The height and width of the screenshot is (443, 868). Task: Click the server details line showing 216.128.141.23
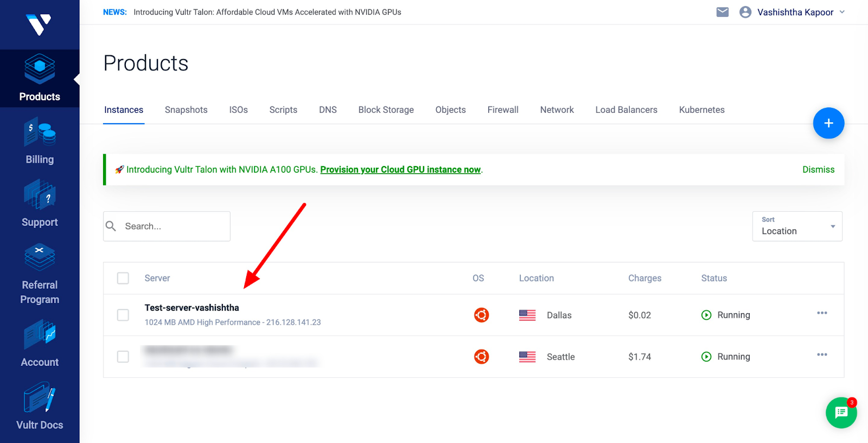[x=233, y=322]
